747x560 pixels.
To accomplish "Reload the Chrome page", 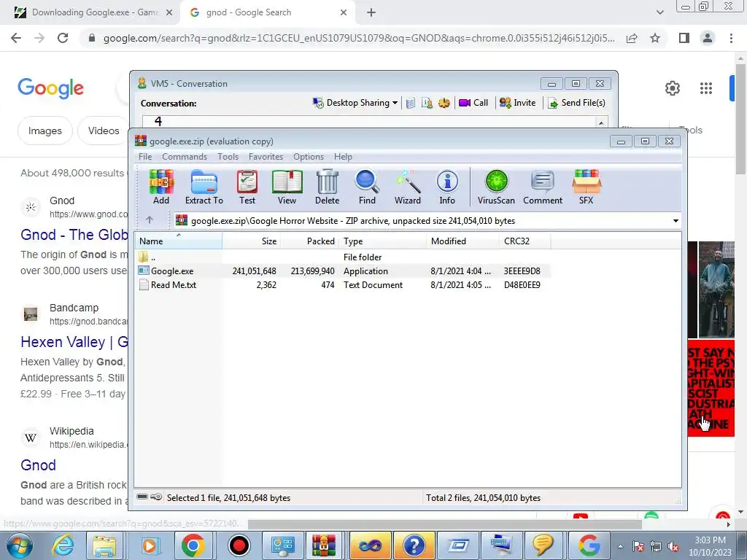I will pyautogui.click(x=63, y=38).
